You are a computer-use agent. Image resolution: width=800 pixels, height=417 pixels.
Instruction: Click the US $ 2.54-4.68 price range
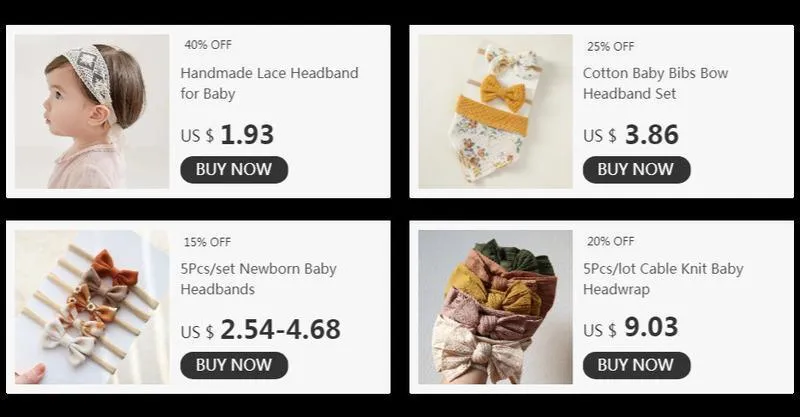click(x=260, y=330)
